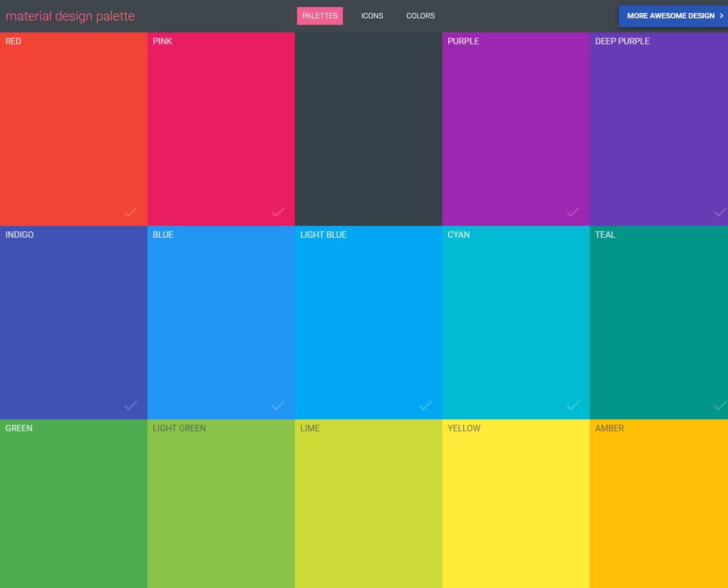This screenshot has width=728, height=588.
Task: Click the checkmark on the BLUE tile
Action: (278, 405)
